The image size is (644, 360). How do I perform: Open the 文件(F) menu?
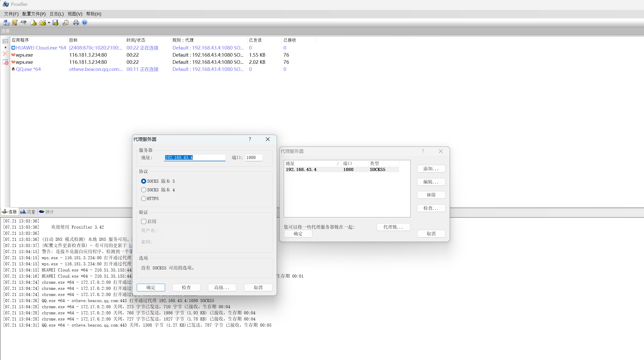pos(11,14)
